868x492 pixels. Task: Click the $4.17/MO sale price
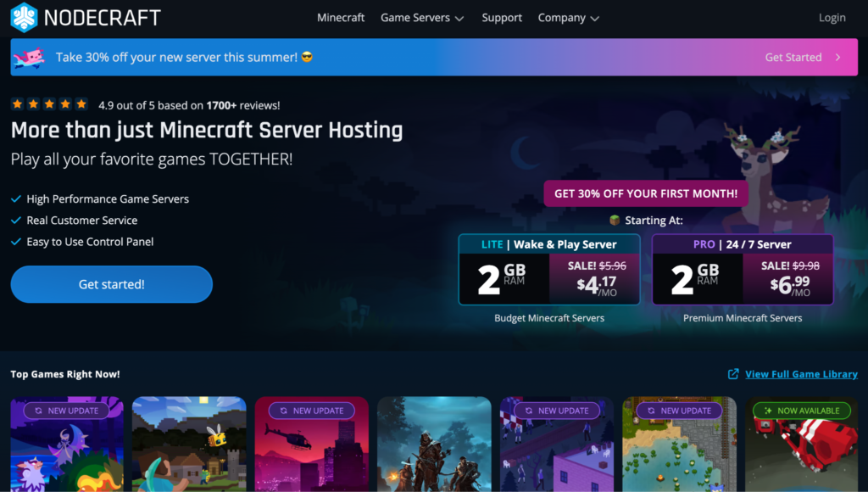point(596,285)
